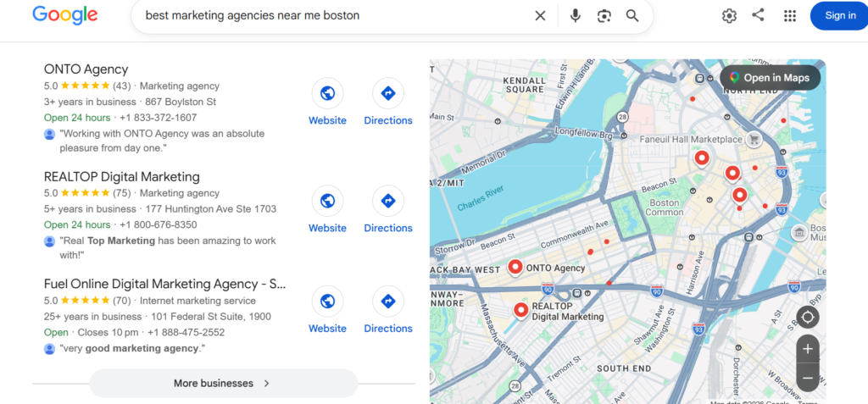
Task: Clear the search query with X icon
Action: click(540, 15)
